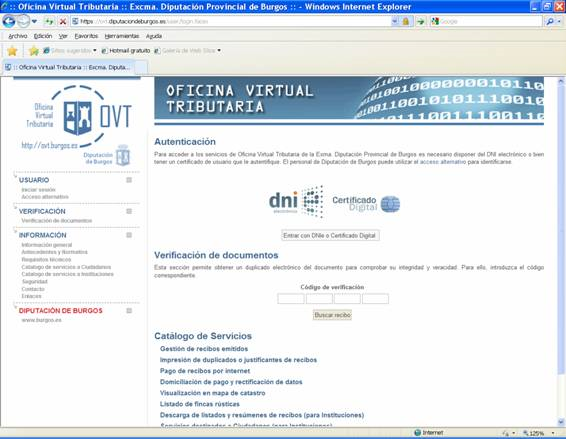Collapse the DIPUTACIÓN DE BURGOS section toggle
The height and width of the screenshot is (439, 566).
[x=129, y=310]
